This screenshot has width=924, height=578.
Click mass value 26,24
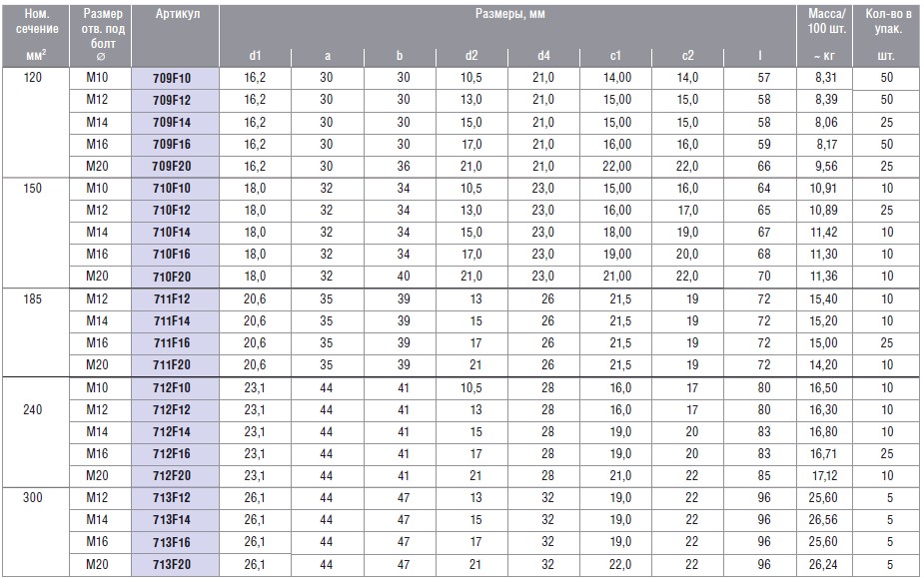point(824,564)
